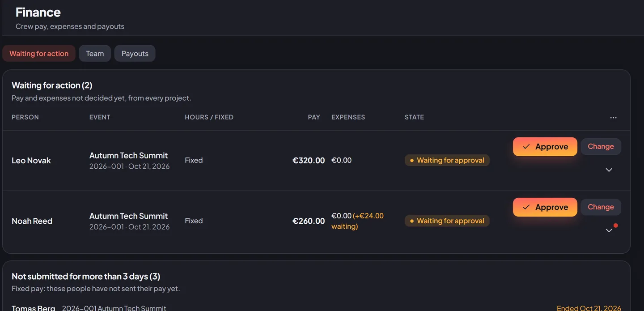Approve Noah Reed's pay

[545, 207]
